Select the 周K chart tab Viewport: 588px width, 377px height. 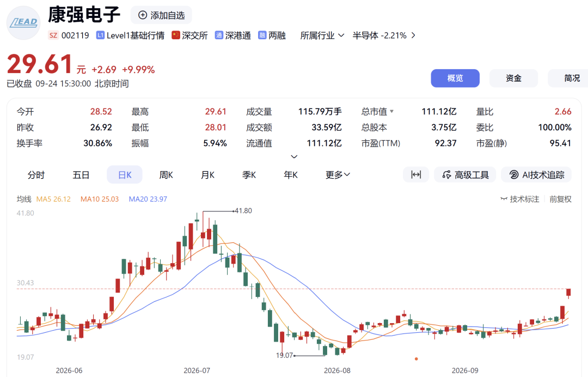click(166, 175)
